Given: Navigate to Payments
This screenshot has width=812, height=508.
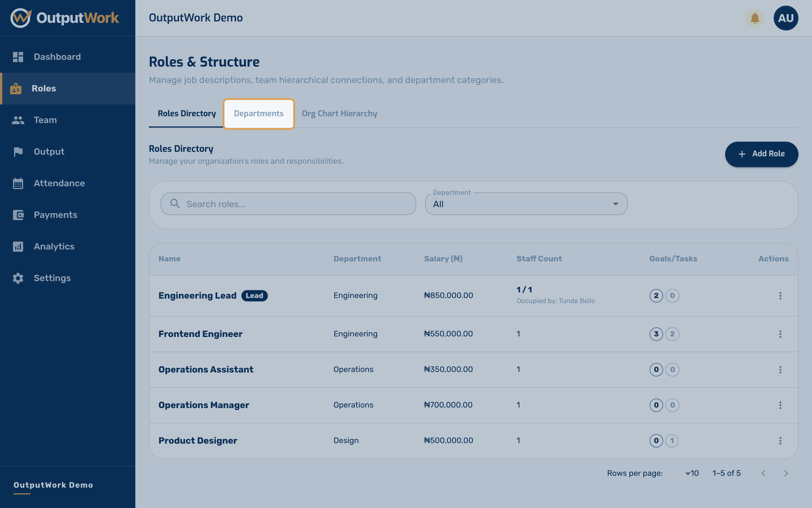Looking at the screenshot, I should pyautogui.click(x=67, y=215).
